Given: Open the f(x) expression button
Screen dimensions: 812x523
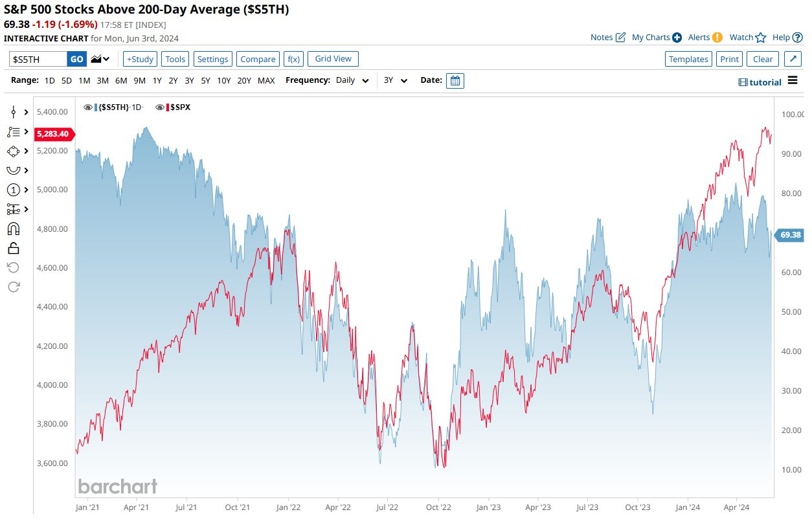Looking at the screenshot, I should pos(293,59).
